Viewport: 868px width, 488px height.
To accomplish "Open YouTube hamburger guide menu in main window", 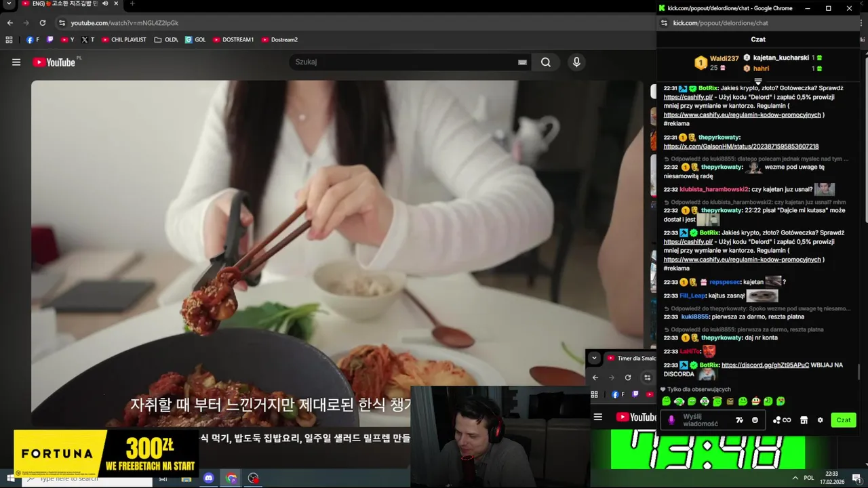I will tap(16, 62).
